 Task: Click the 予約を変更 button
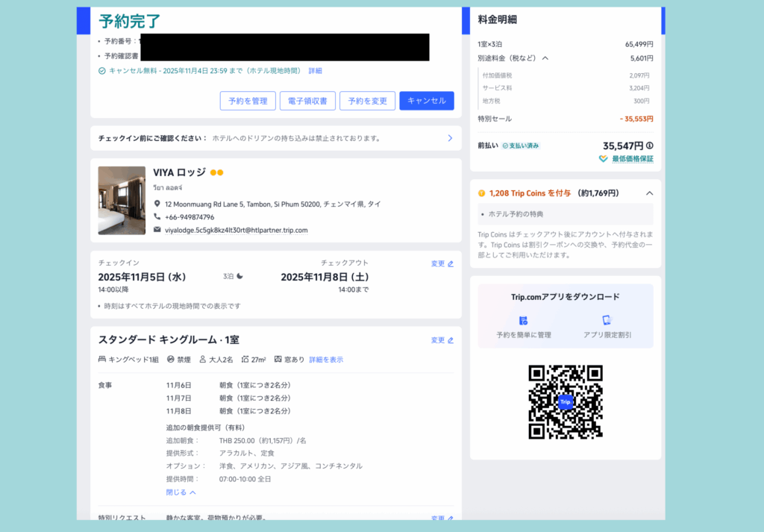pyautogui.click(x=367, y=101)
